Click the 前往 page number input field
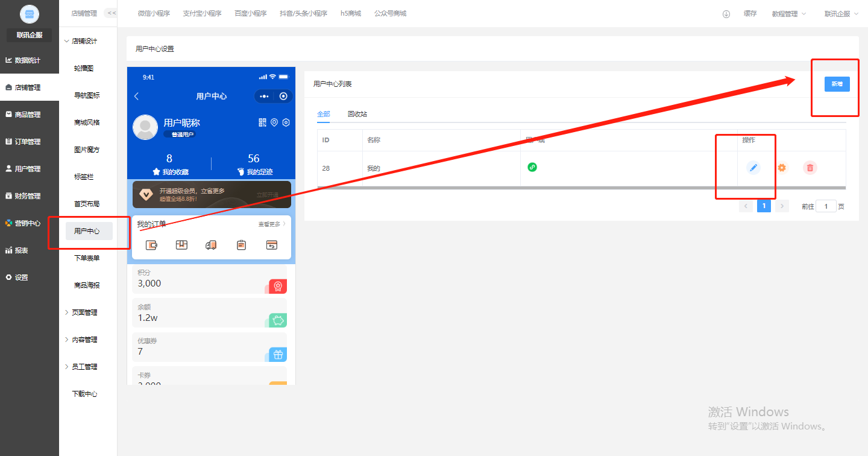 (826, 206)
